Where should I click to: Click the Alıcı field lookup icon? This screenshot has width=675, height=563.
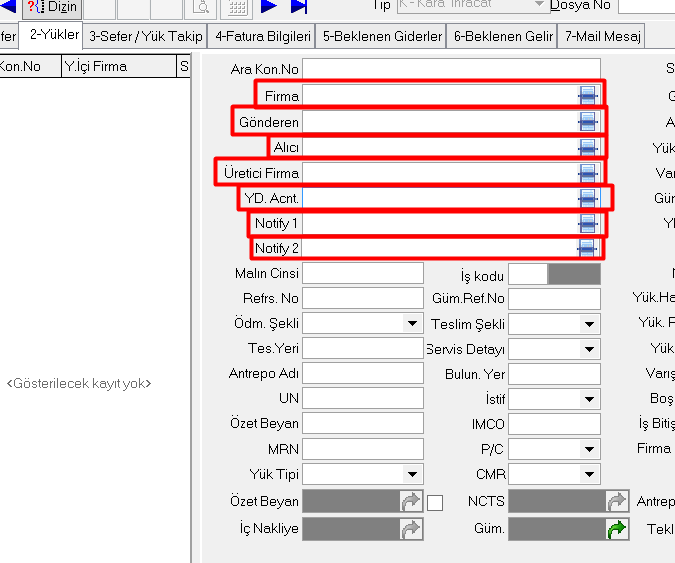pos(588,147)
